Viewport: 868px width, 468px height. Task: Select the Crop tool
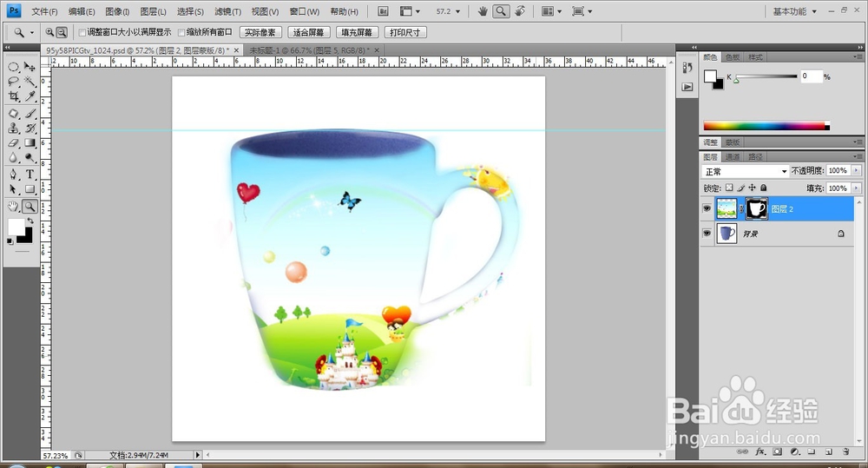coord(14,96)
